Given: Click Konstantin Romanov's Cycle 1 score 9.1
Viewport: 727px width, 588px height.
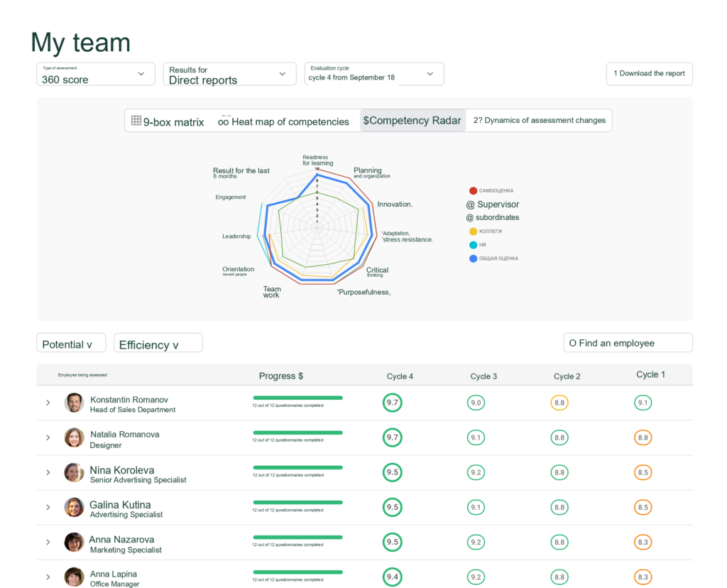Looking at the screenshot, I should (643, 403).
